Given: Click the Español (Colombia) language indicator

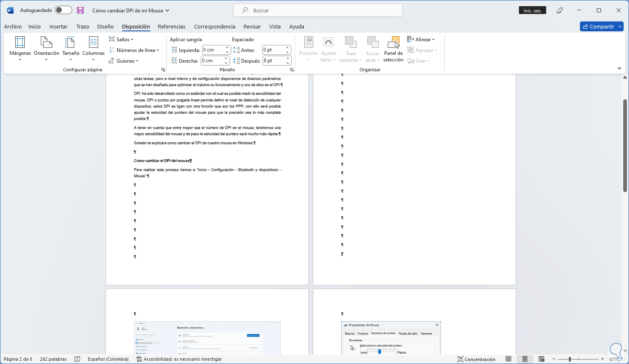Looking at the screenshot, I should click(108, 359).
